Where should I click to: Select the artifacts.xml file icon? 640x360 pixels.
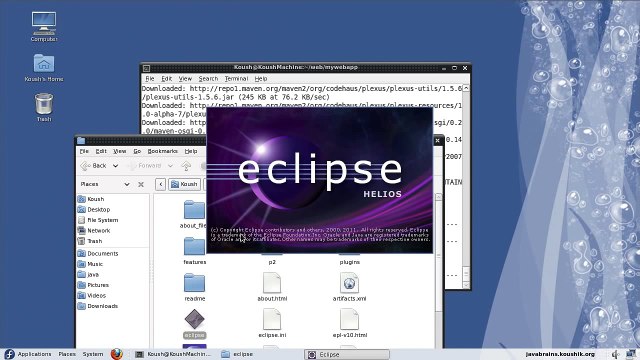[349, 282]
